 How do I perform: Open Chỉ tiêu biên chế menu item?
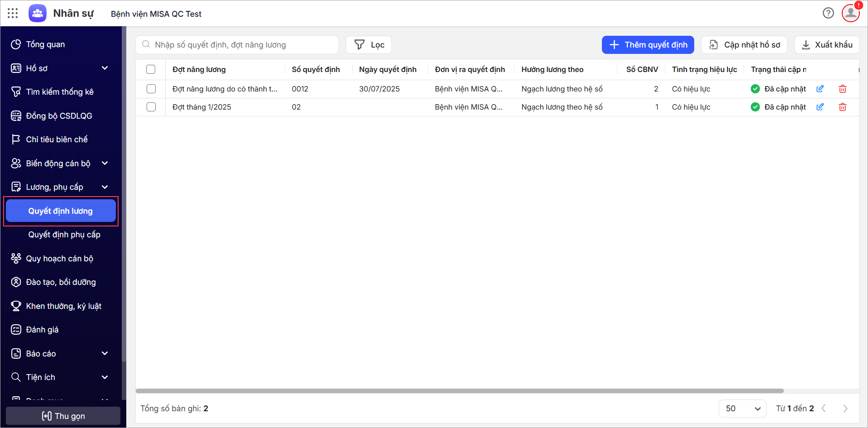coord(61,139)
